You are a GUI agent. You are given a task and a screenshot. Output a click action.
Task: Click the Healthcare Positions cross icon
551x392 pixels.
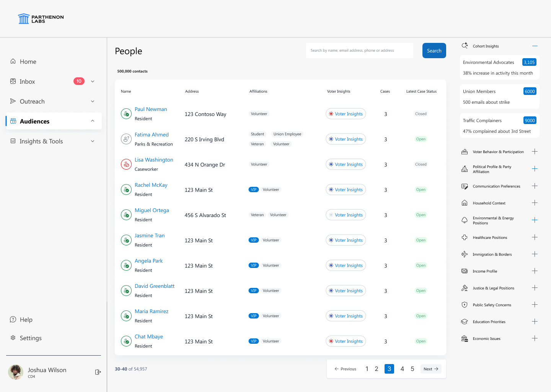[465, 237]
